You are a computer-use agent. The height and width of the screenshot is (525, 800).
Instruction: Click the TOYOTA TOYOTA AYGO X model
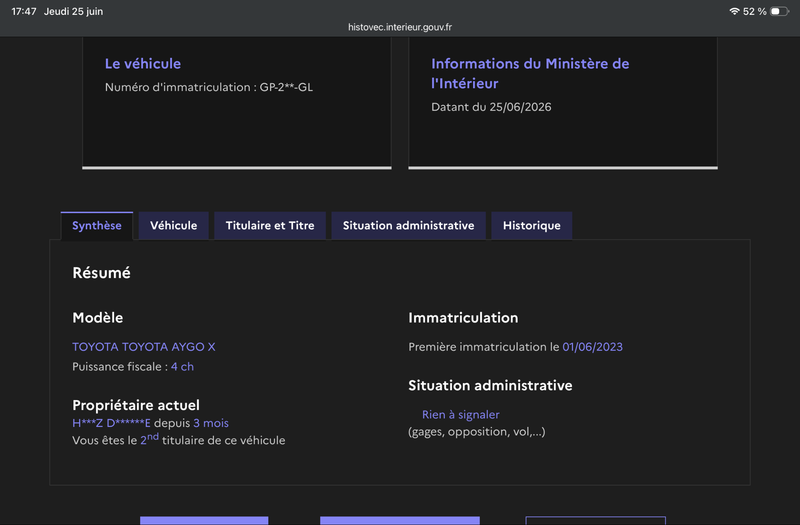[x=144, y=347]
